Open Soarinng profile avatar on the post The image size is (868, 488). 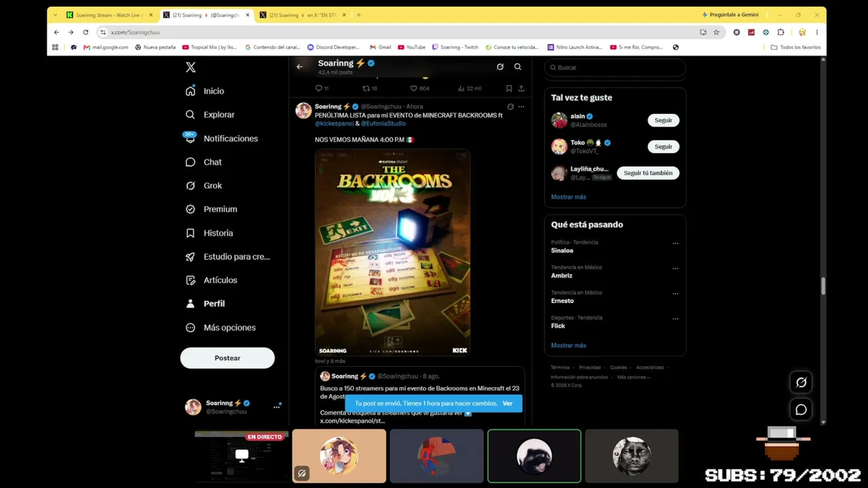click(303, 110)
